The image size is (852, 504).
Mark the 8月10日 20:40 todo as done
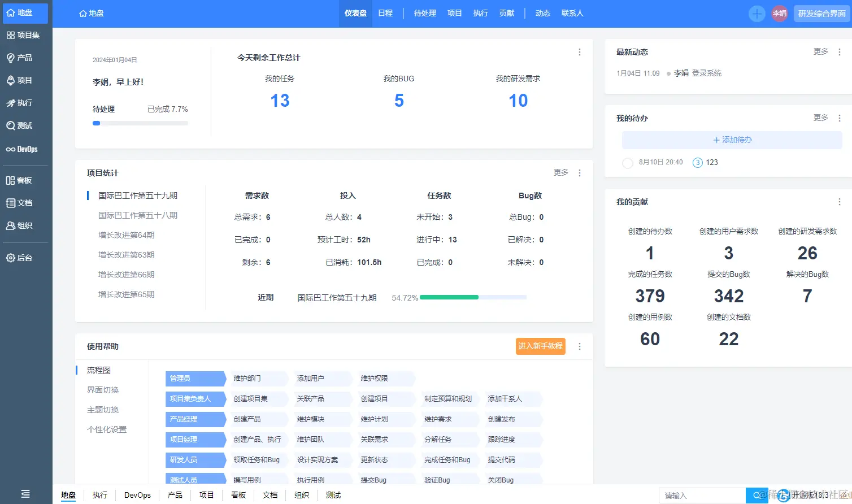[627, 163]
